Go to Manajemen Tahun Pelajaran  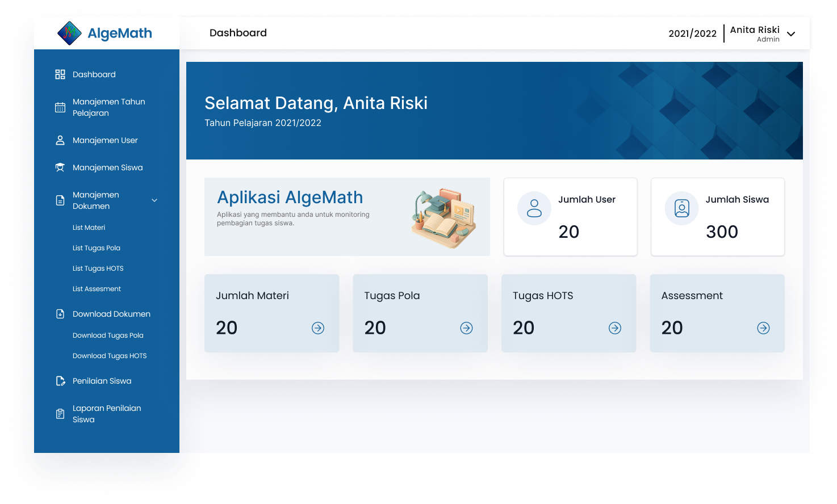[x=109, y=107]
